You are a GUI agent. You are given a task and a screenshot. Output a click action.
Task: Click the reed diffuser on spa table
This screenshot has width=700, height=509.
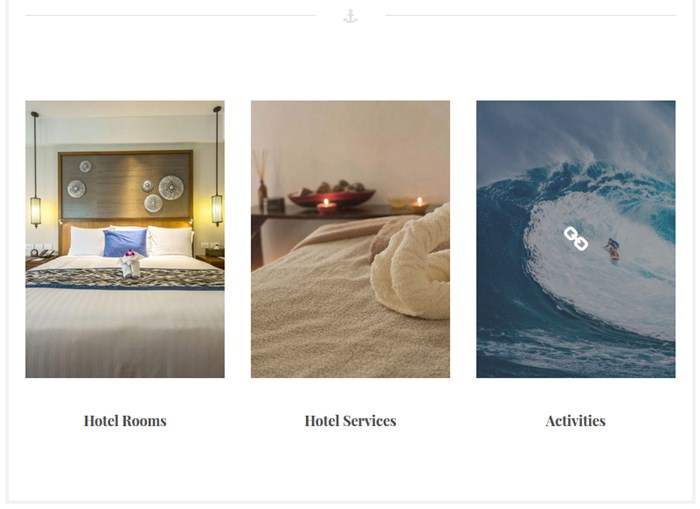pos(262,179)
